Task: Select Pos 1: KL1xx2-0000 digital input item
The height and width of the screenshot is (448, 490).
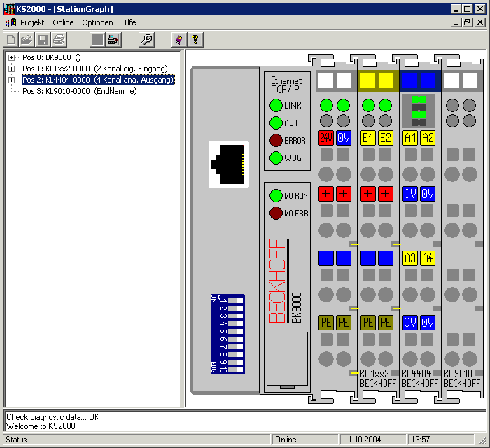Action: pyautogui.click(x=95, y=69)
